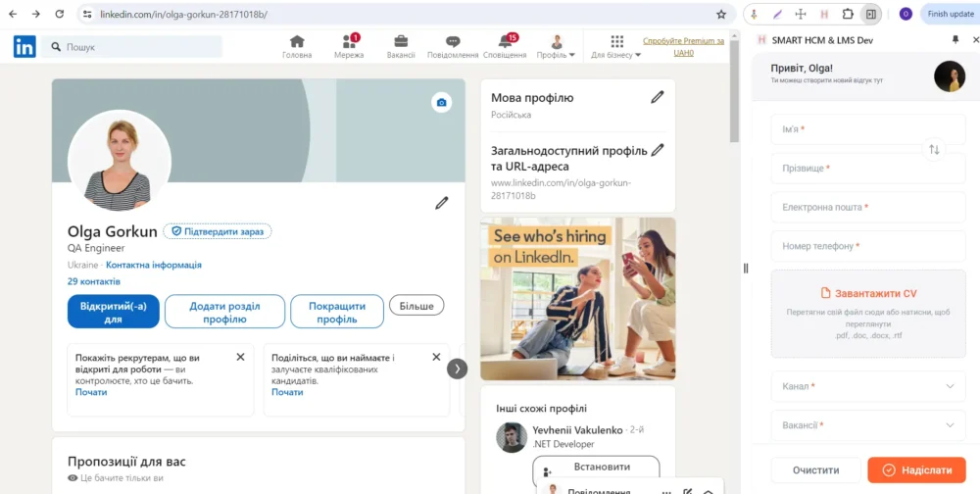Click pencil icon next to Мова профілю

tap(658, 97)
